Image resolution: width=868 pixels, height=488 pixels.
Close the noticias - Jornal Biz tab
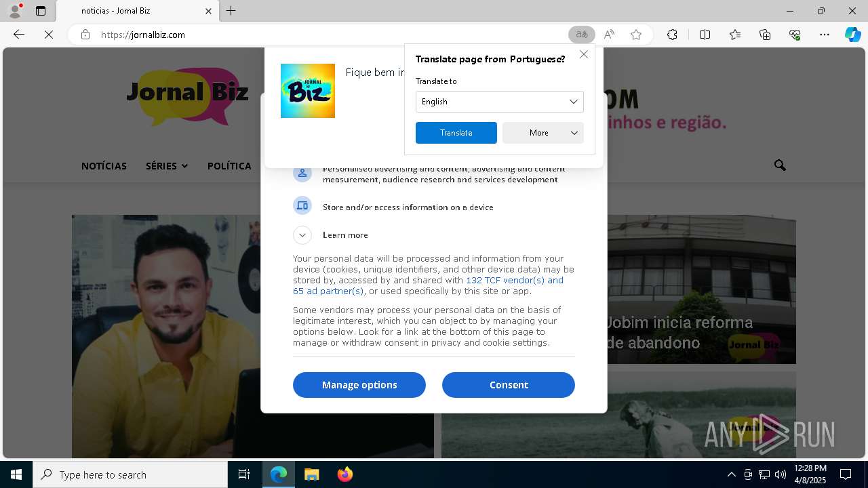pos(208,11)
